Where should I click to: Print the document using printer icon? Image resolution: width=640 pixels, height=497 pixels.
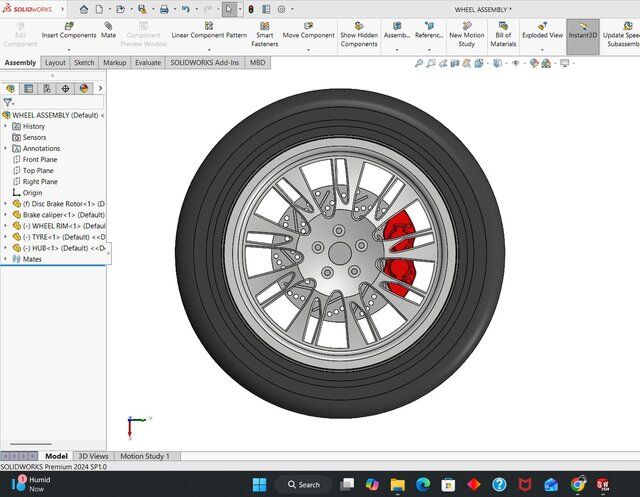164,9
